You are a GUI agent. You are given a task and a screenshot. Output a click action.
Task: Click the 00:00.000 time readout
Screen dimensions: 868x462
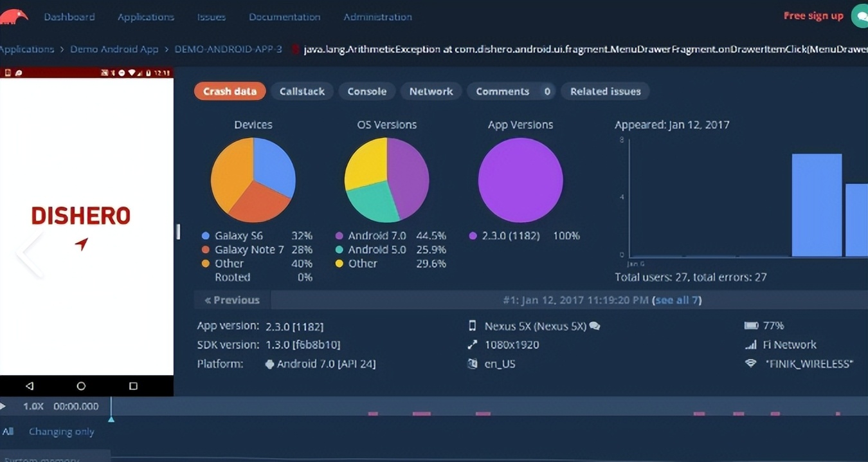tap(76, 407)
